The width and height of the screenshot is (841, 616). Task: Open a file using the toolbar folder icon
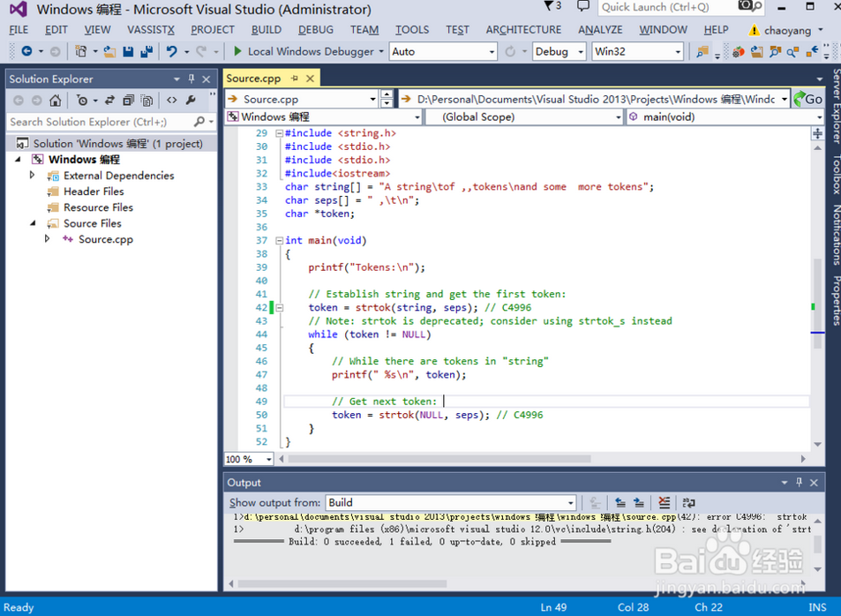point(110,51)
